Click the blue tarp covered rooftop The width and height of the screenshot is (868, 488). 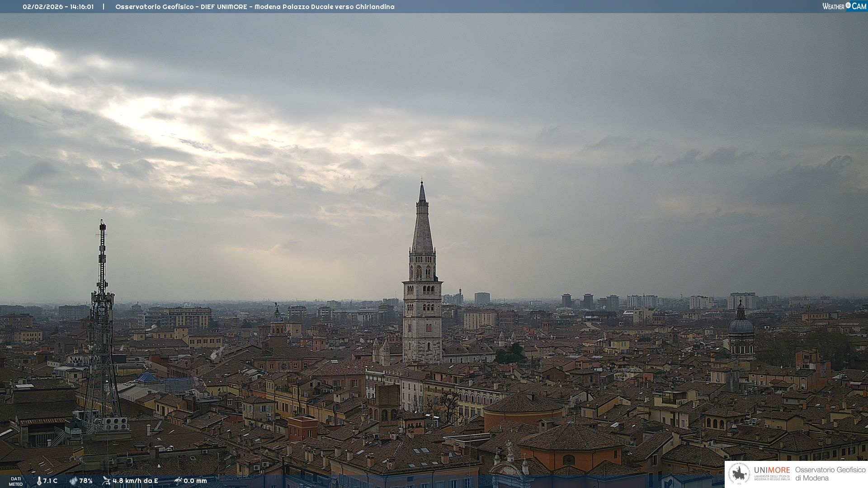tap(147, 378)
